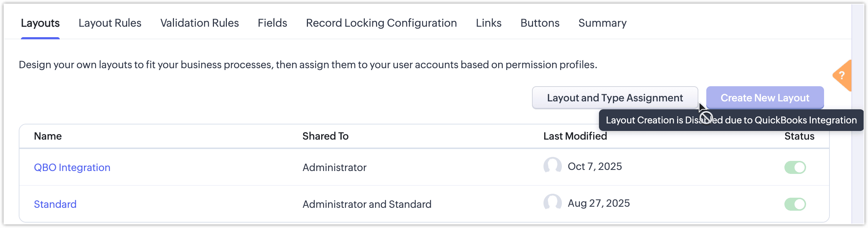Viewport: 868px width, 228px height.
Task: Click the Name column header
Action: (48, 136)
